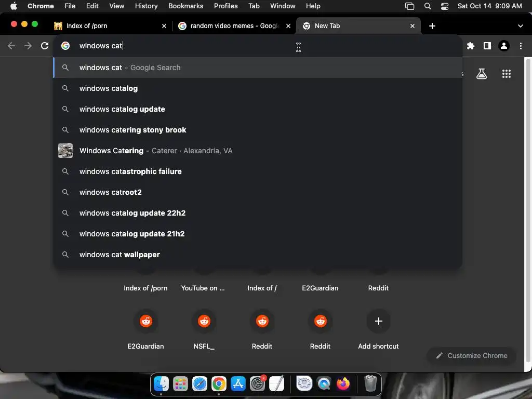532x399 pixels.
Task: Choose the windows catalog suggestion
Action: 258,88
